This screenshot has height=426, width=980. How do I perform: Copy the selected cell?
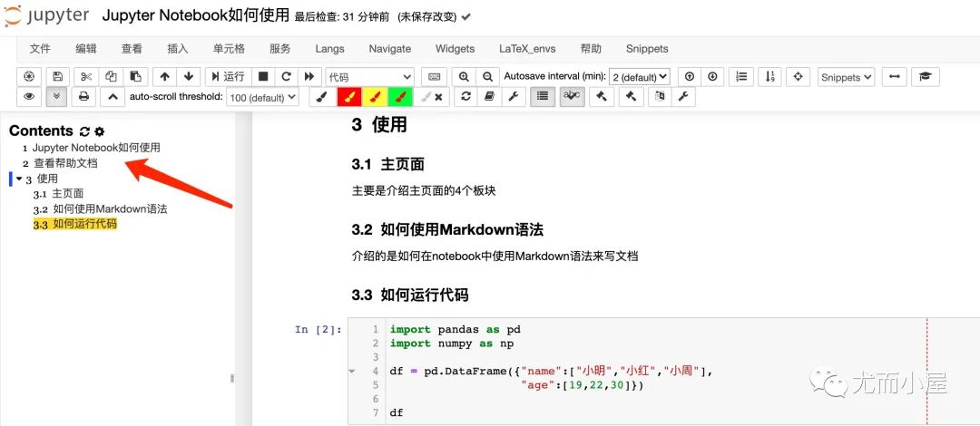tap(111, 76)
